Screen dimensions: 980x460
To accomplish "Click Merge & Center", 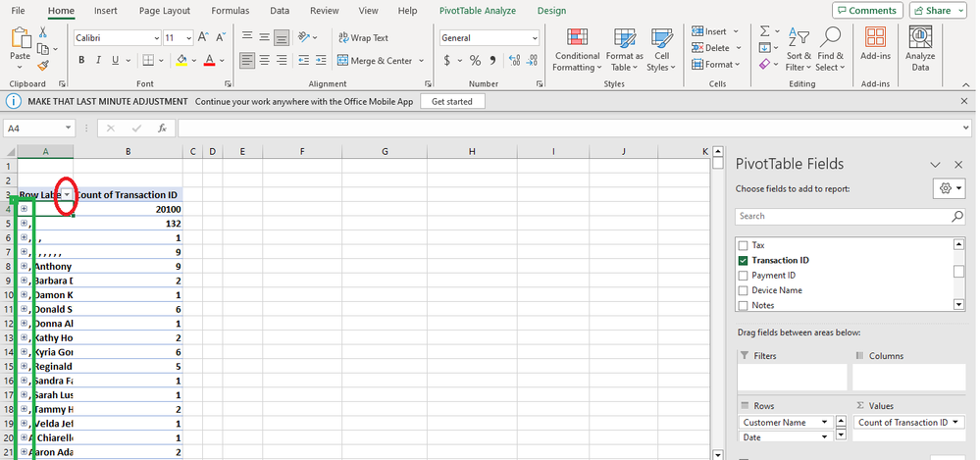I will click(x=375, y=61).
